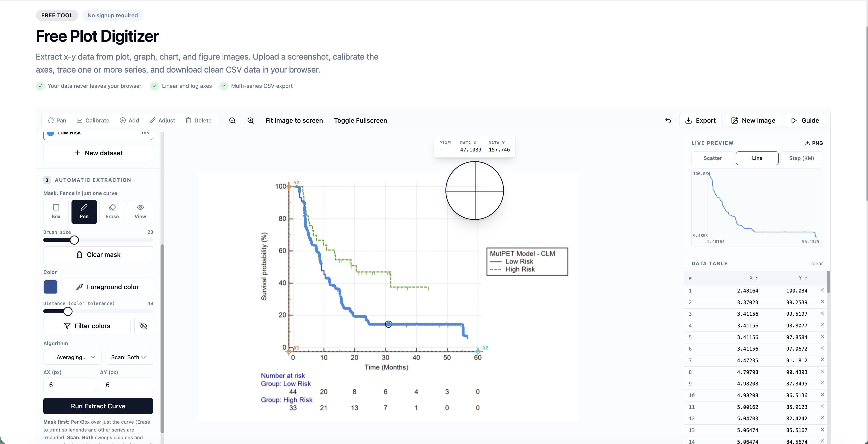Image resolution: width=868 pixels, height=444 pixels.
Task: Remove data row 3 using the X
Action: pos(822,313)
